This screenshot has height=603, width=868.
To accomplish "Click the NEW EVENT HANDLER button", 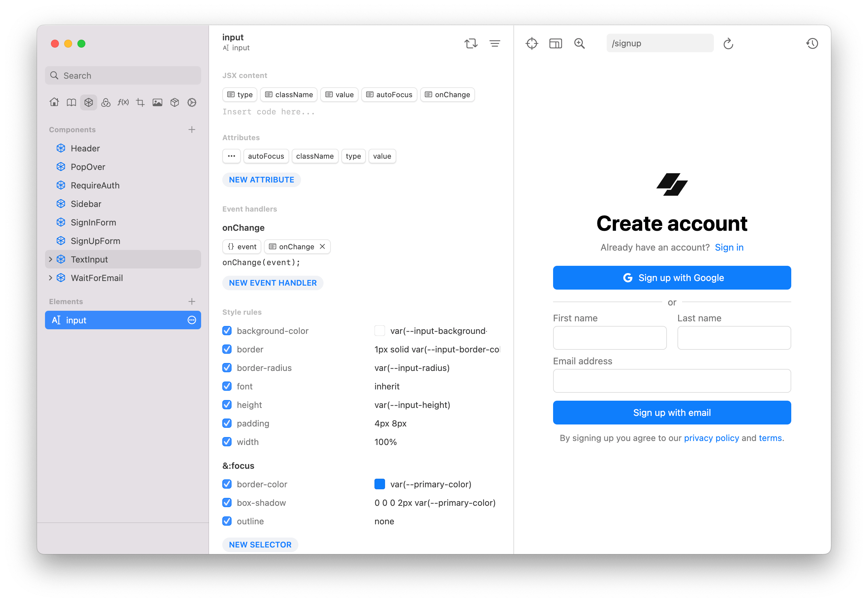I will [x=273, y=283].
